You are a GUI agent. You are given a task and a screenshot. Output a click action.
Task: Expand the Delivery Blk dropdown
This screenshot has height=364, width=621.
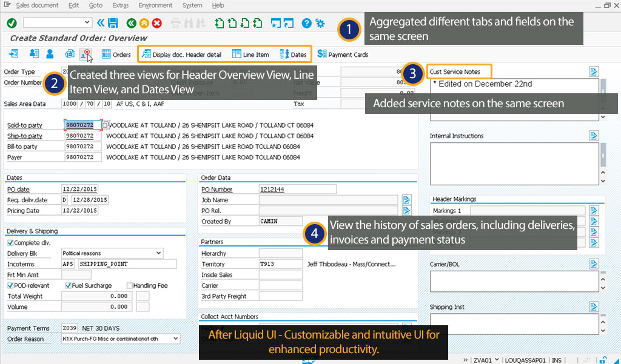158,253
